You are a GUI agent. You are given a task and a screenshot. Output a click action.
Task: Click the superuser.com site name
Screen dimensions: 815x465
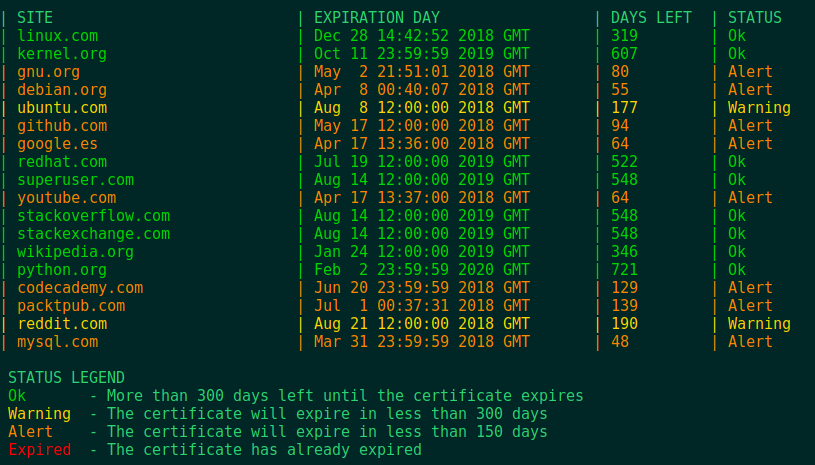point(75,180)
